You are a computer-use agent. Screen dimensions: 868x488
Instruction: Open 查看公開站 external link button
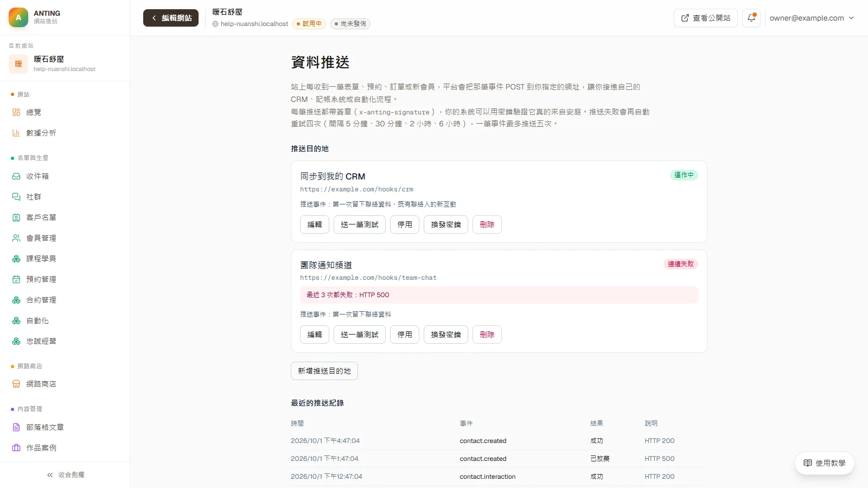(x=706, y=18)
